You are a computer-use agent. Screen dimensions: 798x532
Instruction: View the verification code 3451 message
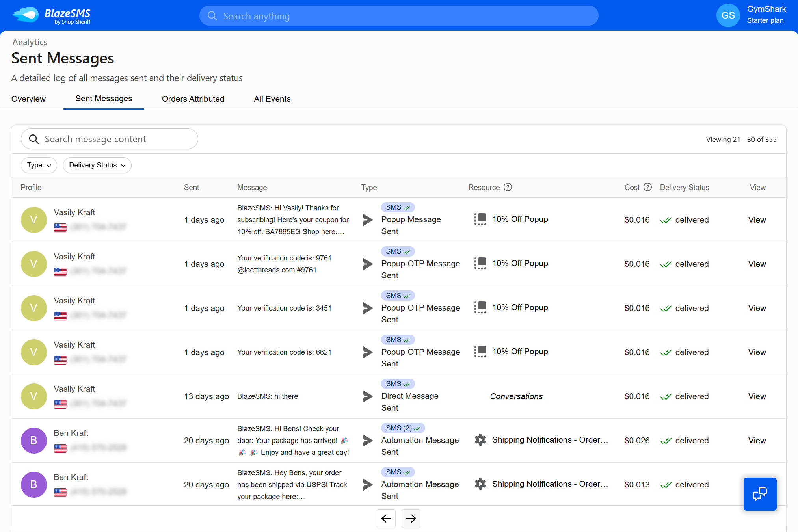(x=757, y=308)
